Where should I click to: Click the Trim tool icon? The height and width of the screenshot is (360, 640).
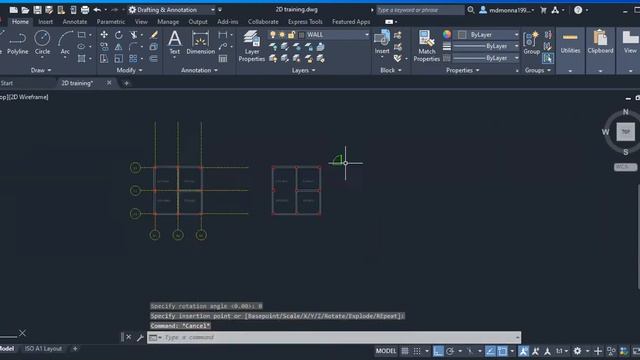133,35
